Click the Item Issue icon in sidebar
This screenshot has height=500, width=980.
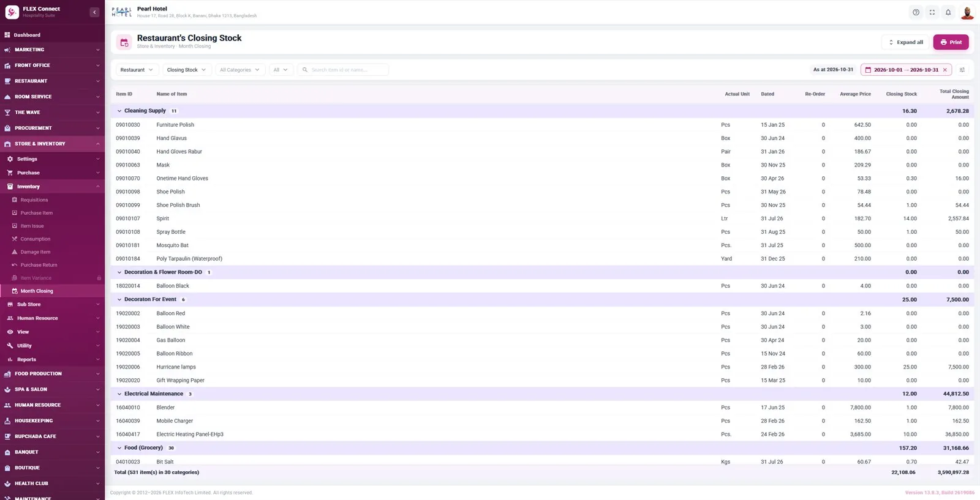[x=15, y=226]
